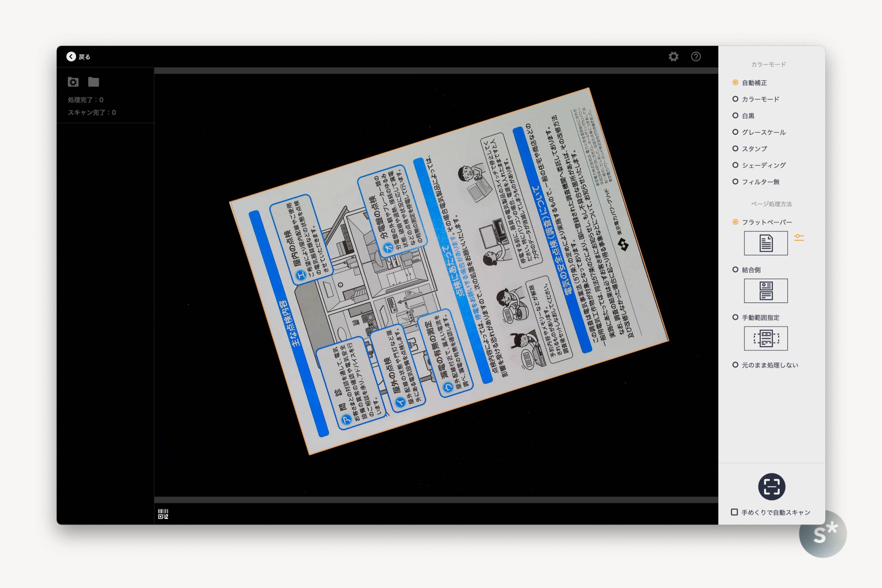
Task: Click the barcode QR code icon
Action: click(163, 514)
